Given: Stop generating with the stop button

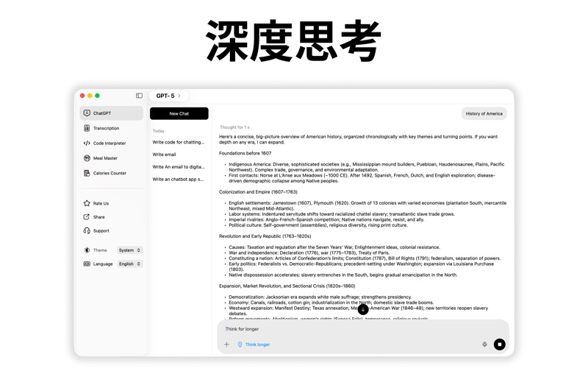Looking at the screenshot, I should click(x=500, y=344).
